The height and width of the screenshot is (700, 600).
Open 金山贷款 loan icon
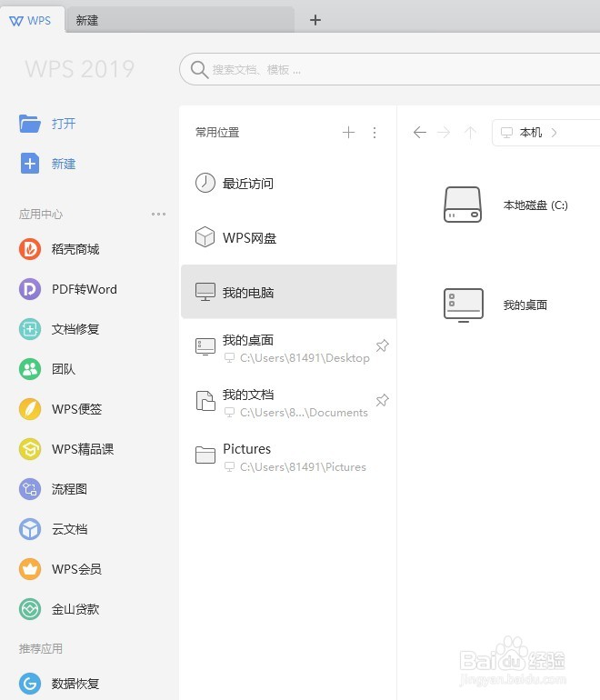tap(30, 609)
